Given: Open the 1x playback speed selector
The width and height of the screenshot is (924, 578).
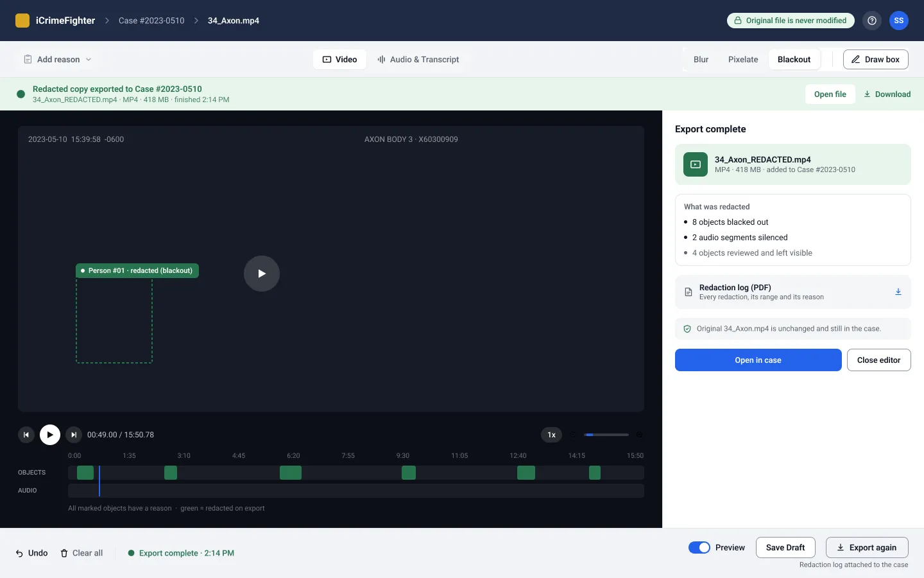Looking at the screenshot, I should (x=552, y=435).
